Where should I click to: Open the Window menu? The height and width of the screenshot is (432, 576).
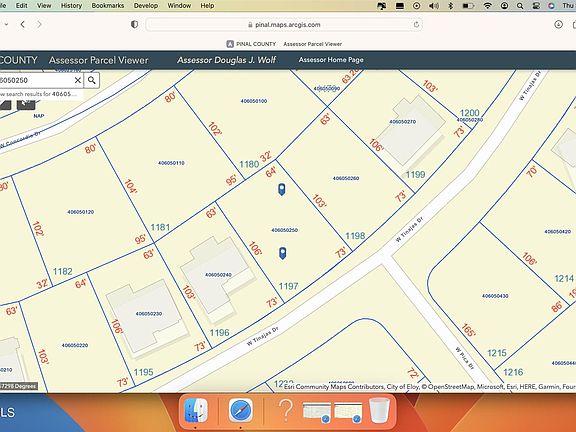click(179, 6)
